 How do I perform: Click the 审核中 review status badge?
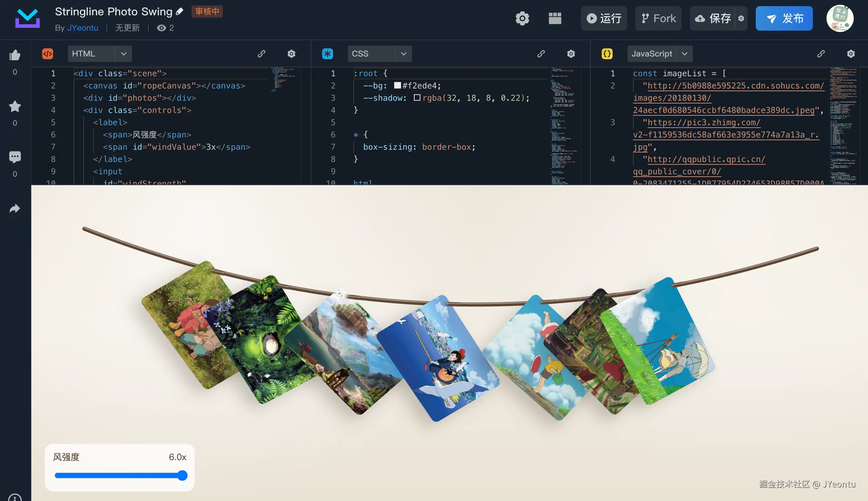tap(207, 11)
